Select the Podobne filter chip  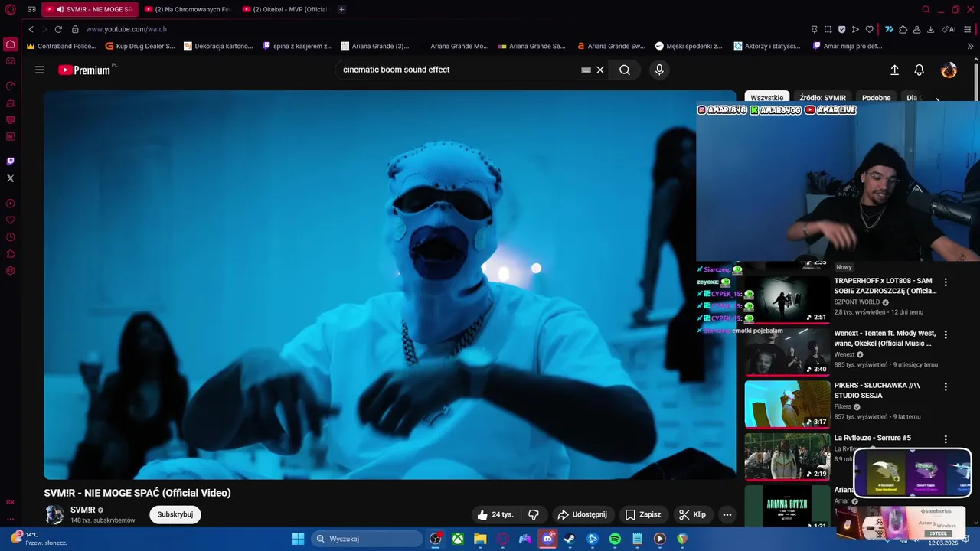(876, 98)
